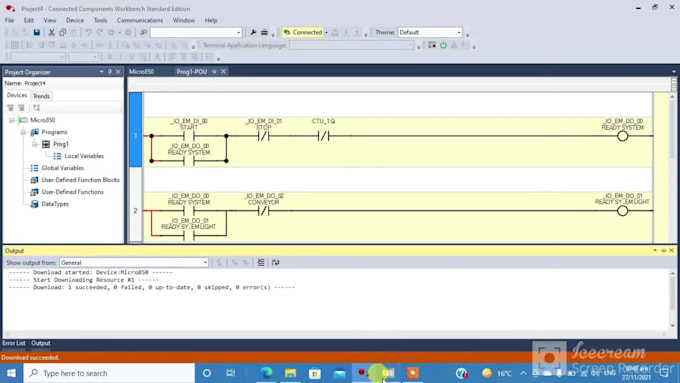Screen dimensions: 680x383
Task: Open the File menu
Action: coord(10,20)
